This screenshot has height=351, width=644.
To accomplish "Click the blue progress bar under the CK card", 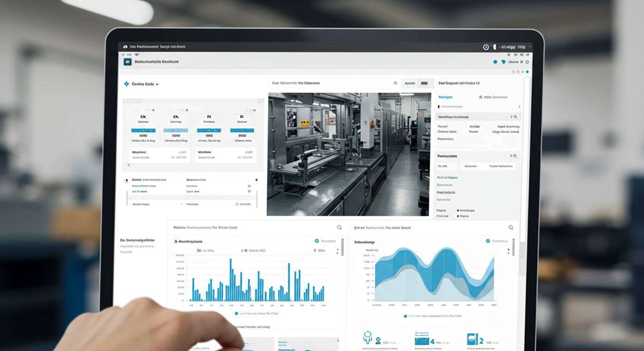I will 143,130.
